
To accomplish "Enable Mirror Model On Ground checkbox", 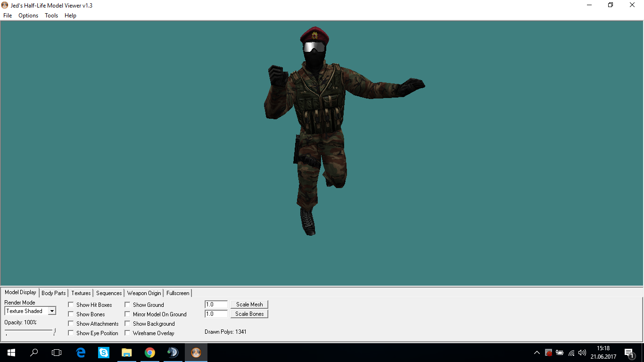I will [x=127, y=314].
